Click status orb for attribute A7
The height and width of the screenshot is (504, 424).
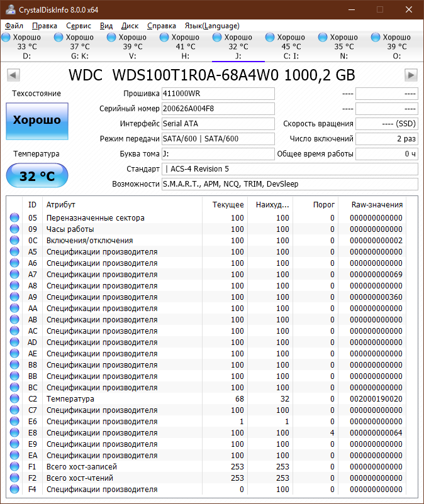14,274
